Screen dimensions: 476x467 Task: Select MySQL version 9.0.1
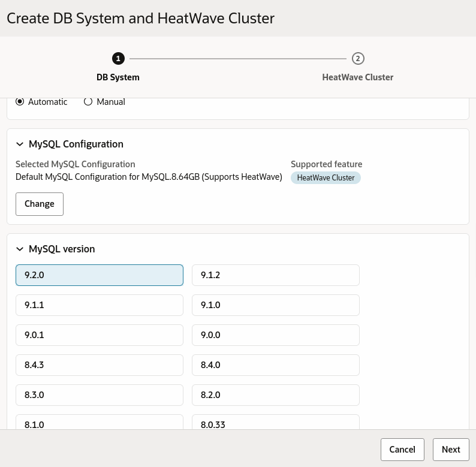(100, 335)
